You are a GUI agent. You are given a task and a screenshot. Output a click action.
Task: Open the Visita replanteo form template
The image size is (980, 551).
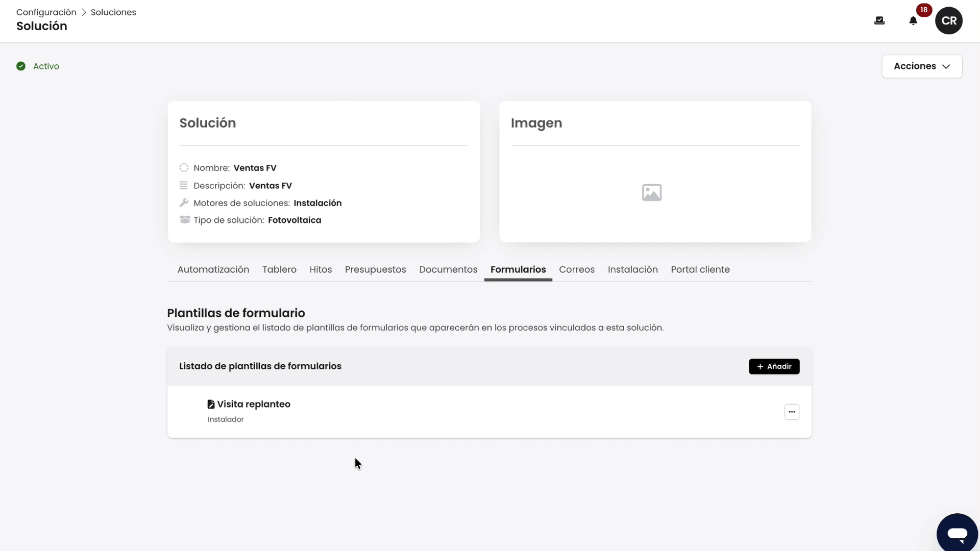coord(254,404)
